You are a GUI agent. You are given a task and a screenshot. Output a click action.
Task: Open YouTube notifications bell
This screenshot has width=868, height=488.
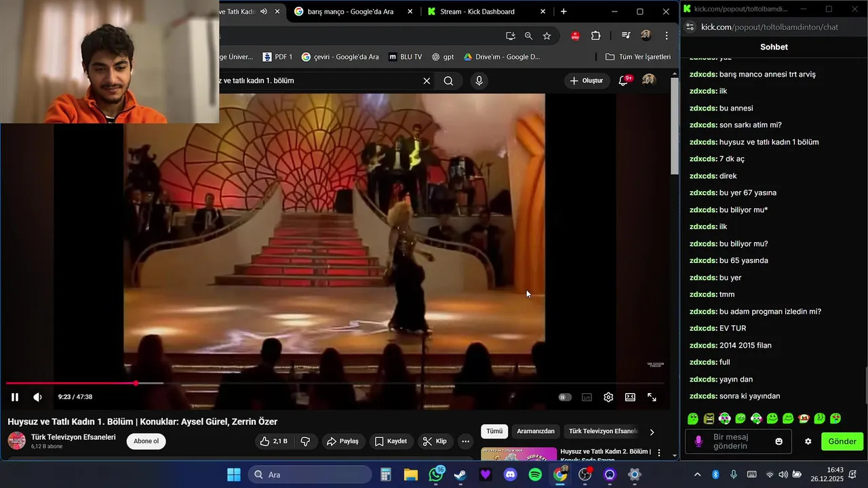coord(623,81)
